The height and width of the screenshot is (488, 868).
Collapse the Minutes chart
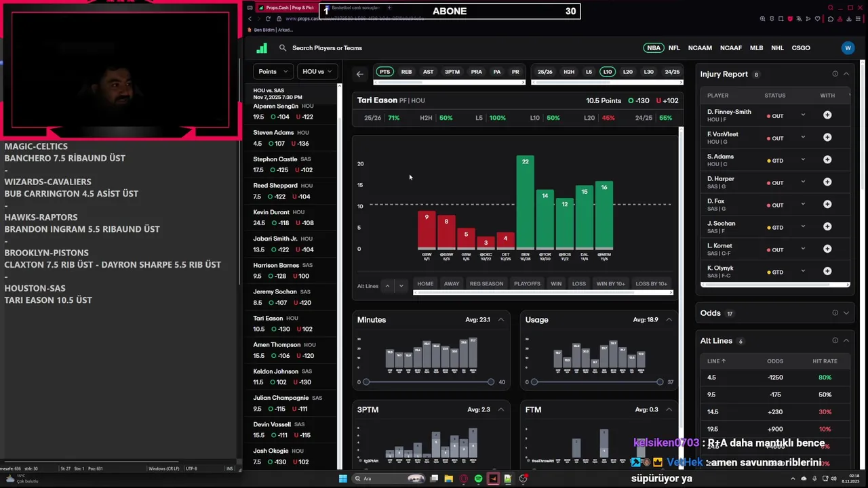click(x=501, y=320)
